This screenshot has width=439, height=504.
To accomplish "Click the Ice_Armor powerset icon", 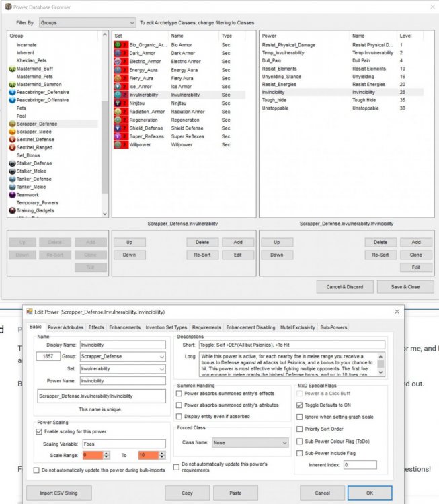I will [117, 86].
